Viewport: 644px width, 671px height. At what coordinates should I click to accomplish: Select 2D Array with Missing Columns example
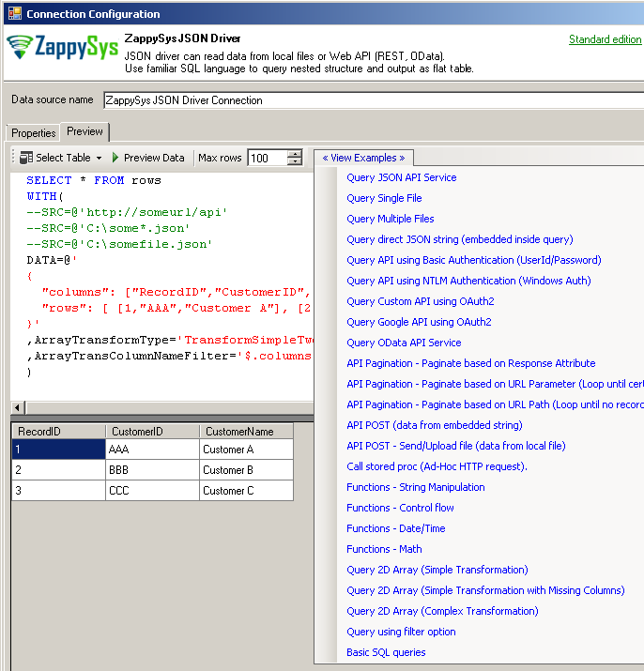click(x=485, y=590)
